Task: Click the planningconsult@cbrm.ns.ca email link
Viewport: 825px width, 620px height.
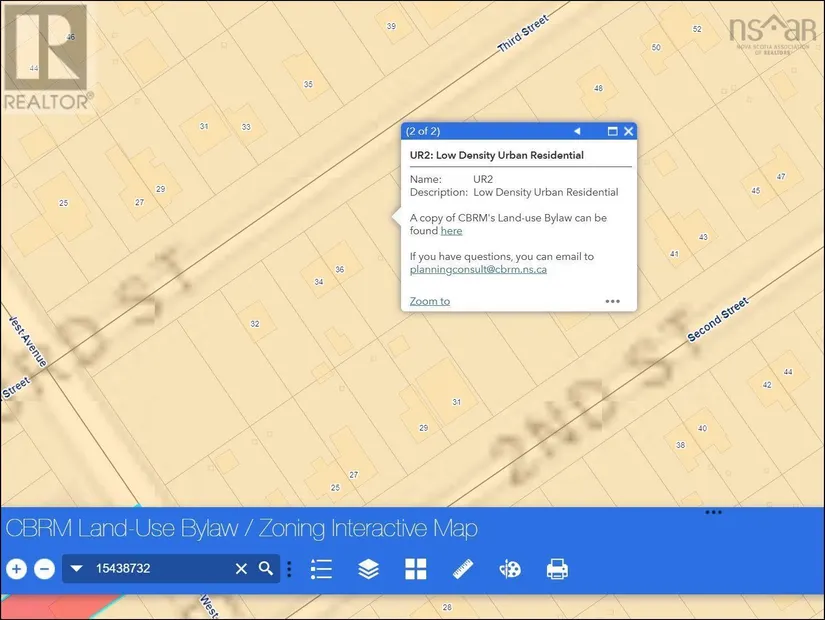Action: pos(478,269)
